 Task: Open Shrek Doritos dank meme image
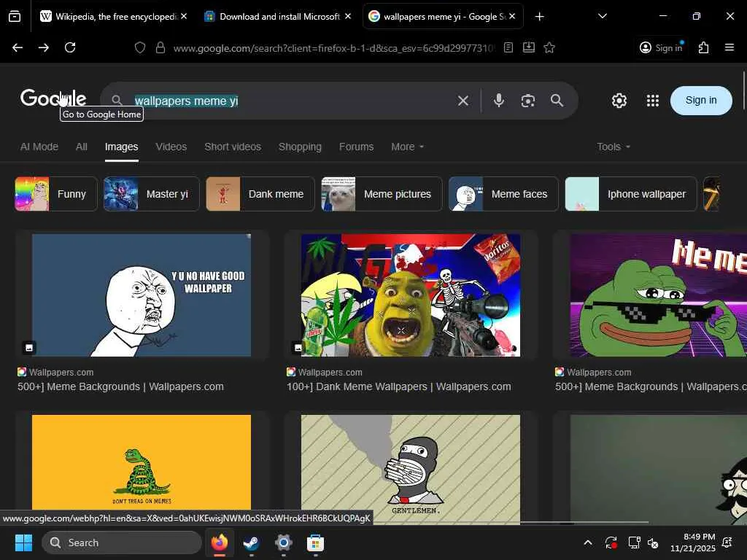pos(411,295)
